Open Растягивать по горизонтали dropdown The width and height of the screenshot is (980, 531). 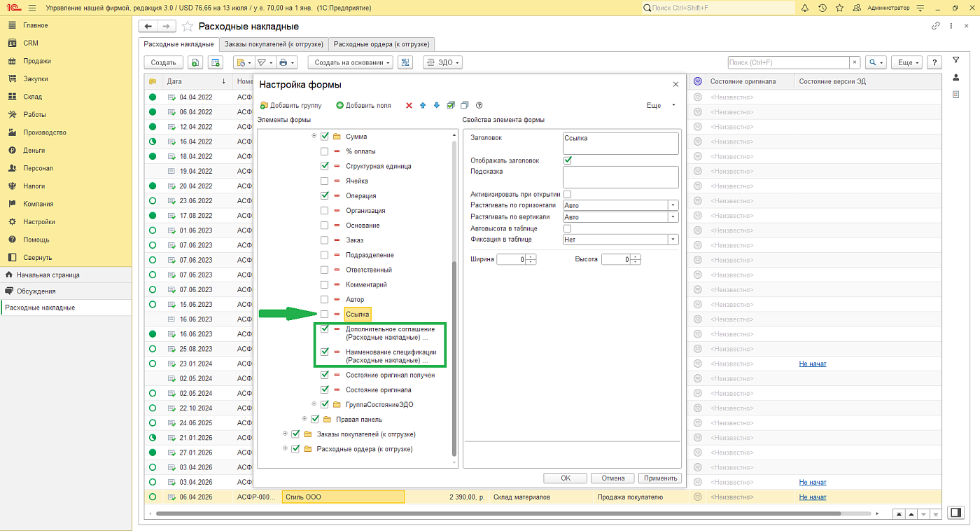click(x=673, y=205)
